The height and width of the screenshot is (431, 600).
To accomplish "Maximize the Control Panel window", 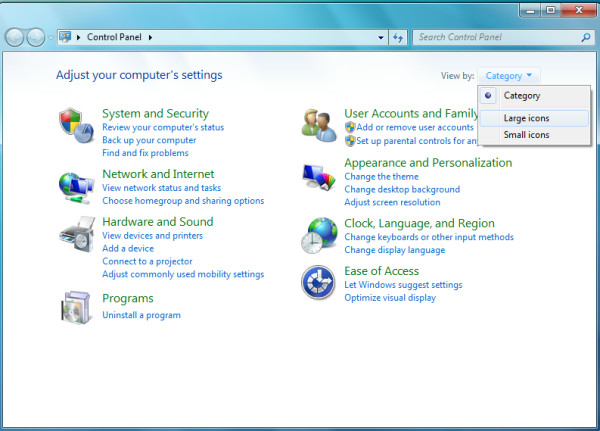I will click(x=551, y=10).
